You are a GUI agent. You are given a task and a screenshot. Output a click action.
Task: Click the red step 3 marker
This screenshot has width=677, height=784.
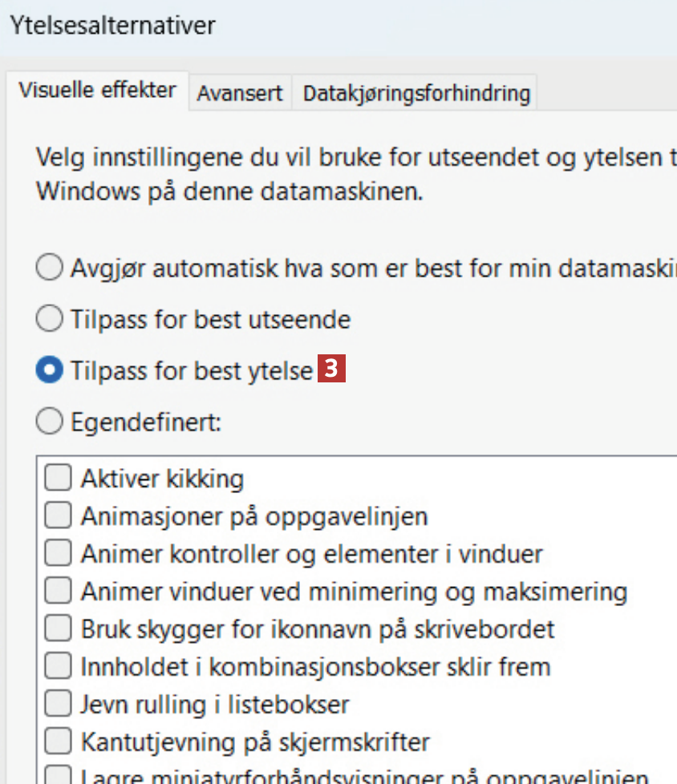[332, 370]
